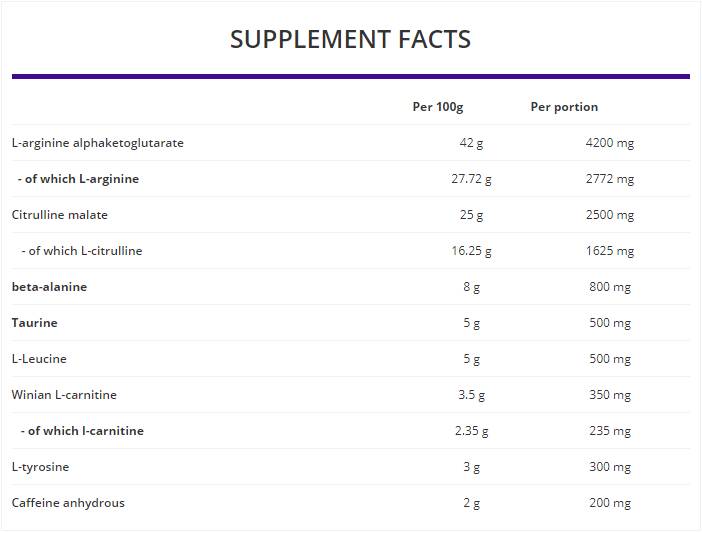This screenshot has height=533, width=702.
Task: Select the Citrulline malate ingredient name
Action: [x=60, y=215]
